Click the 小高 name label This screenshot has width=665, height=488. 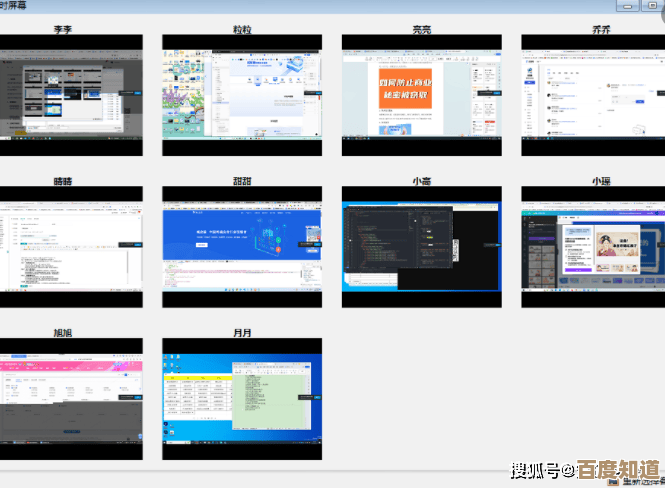click(x=421, y=181)
